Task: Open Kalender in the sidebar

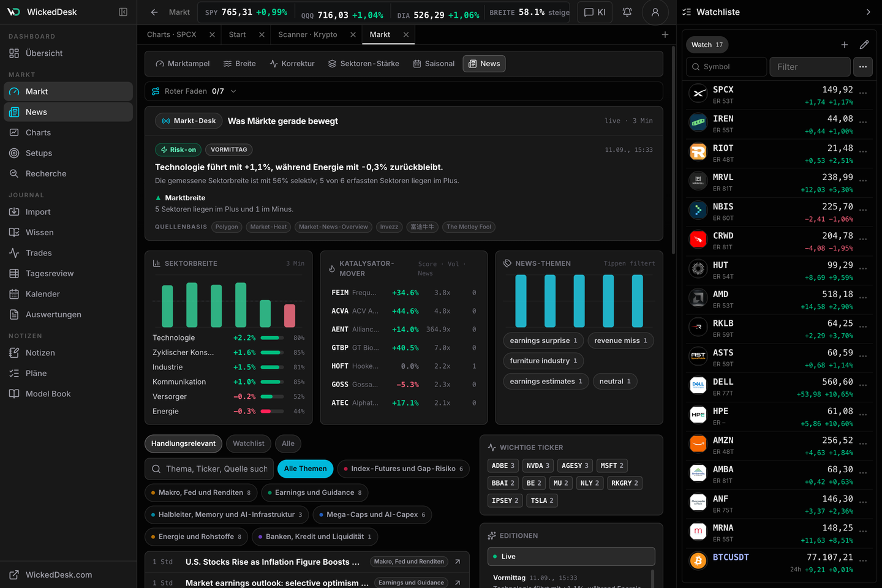Action: 68,294
